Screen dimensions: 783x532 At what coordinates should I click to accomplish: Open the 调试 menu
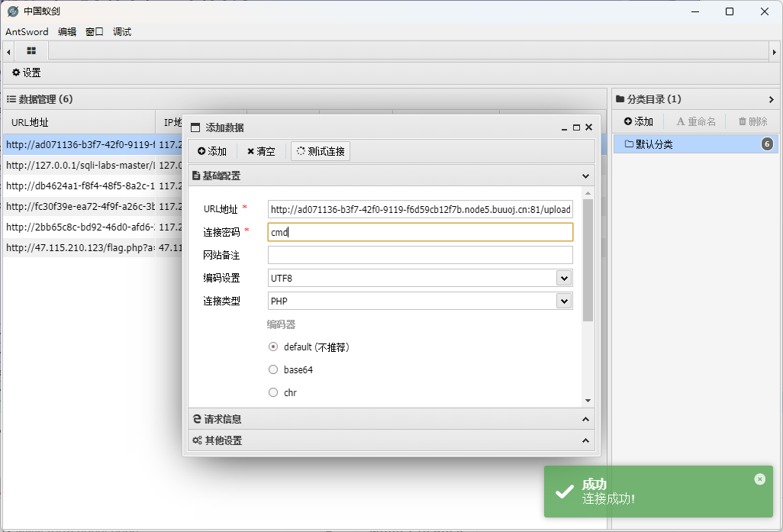coord(122,31)
